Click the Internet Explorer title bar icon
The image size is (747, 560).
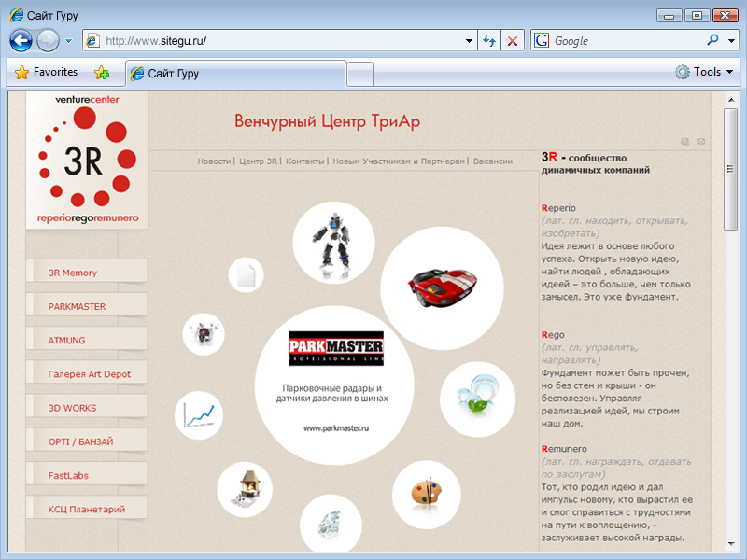click(x=16, y=15)
